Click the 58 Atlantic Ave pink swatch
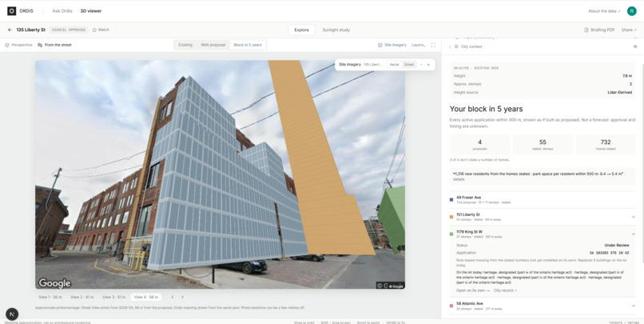This screenshot has height=324, width=644. click(x=451, y=306)
